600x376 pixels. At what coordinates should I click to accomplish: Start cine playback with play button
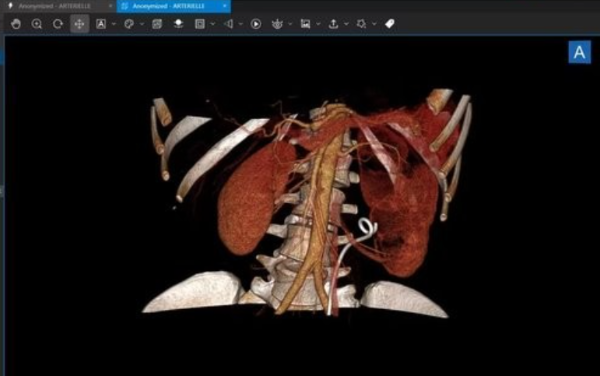(256, 24)
